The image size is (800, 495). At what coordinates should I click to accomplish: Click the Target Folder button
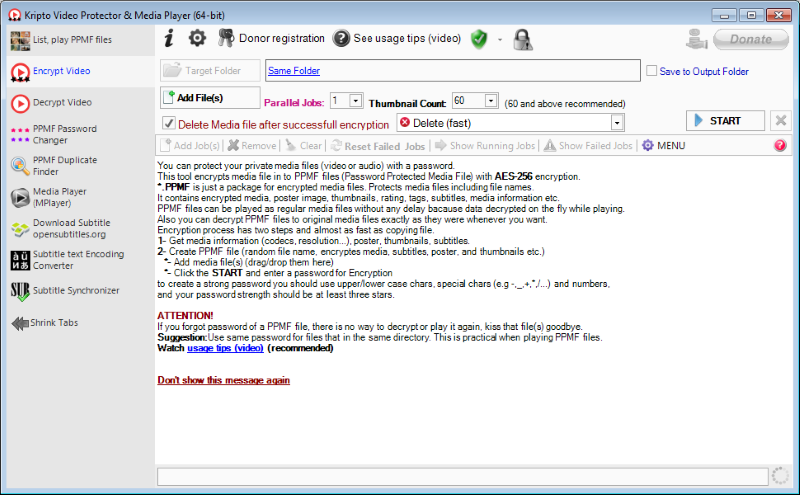(210, 70)
